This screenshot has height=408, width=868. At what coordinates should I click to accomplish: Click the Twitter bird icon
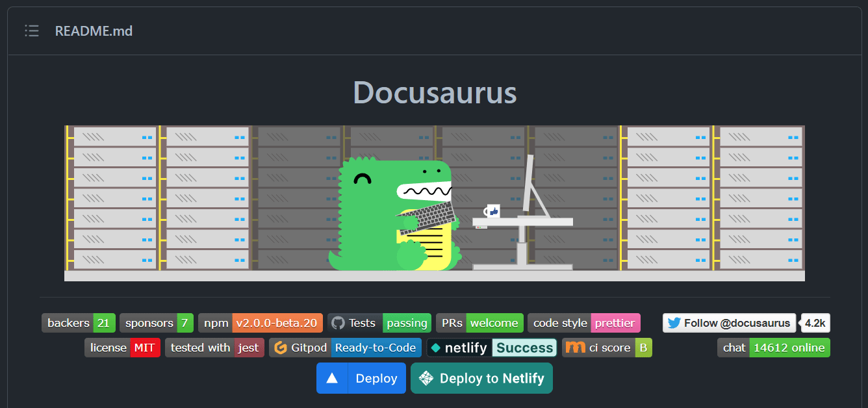(x=674, y=323)
